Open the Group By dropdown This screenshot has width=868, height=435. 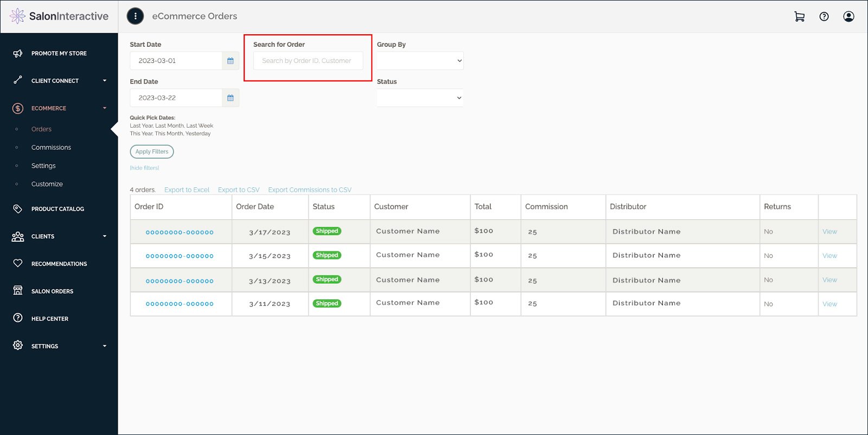pyautogui.click(x=420, y=61)
